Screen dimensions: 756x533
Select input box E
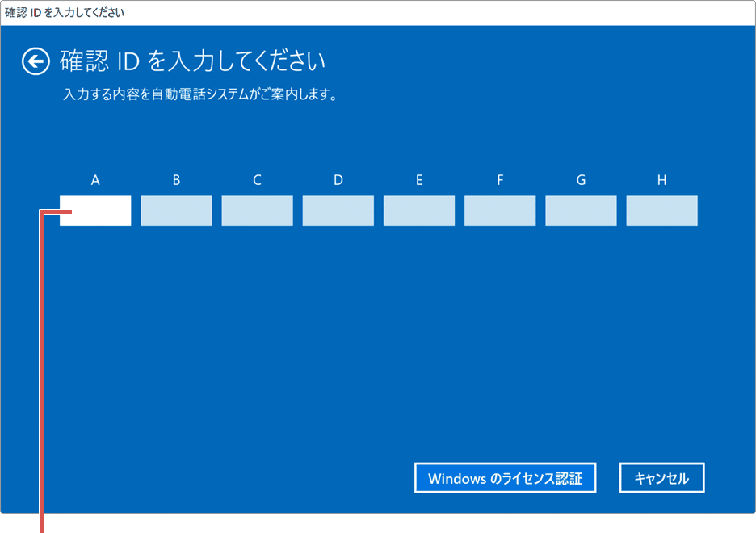(x=418, y=210)
